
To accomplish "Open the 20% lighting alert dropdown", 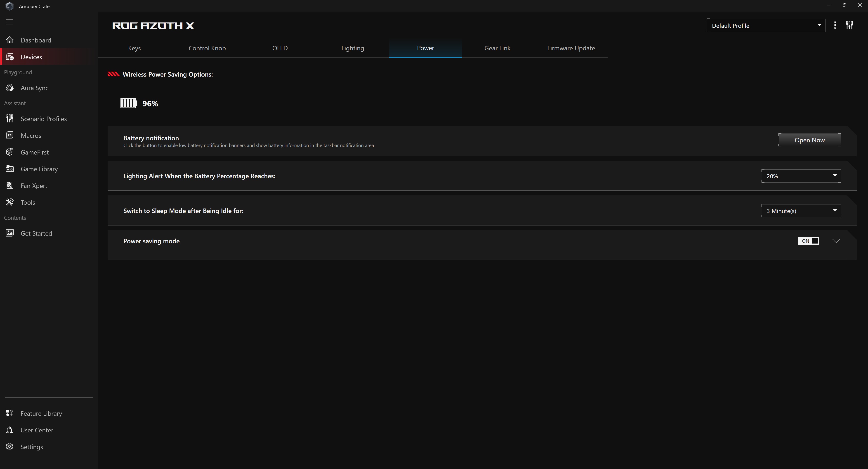I will (801, 176).
